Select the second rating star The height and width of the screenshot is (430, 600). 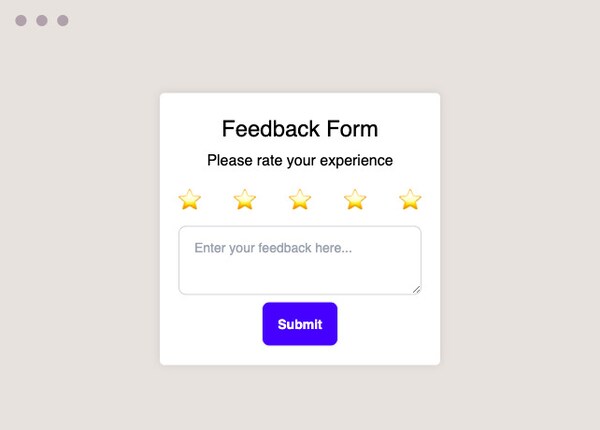[x=245, y=200]
